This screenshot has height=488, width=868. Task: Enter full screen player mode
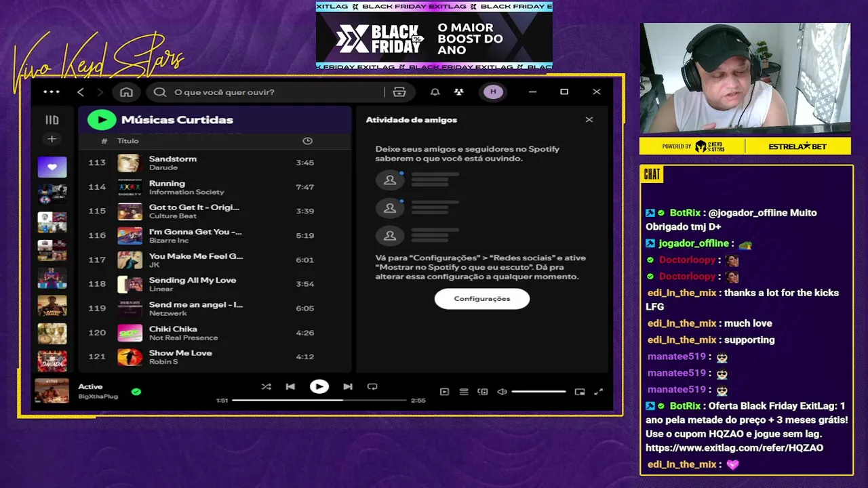pos(599,392)
